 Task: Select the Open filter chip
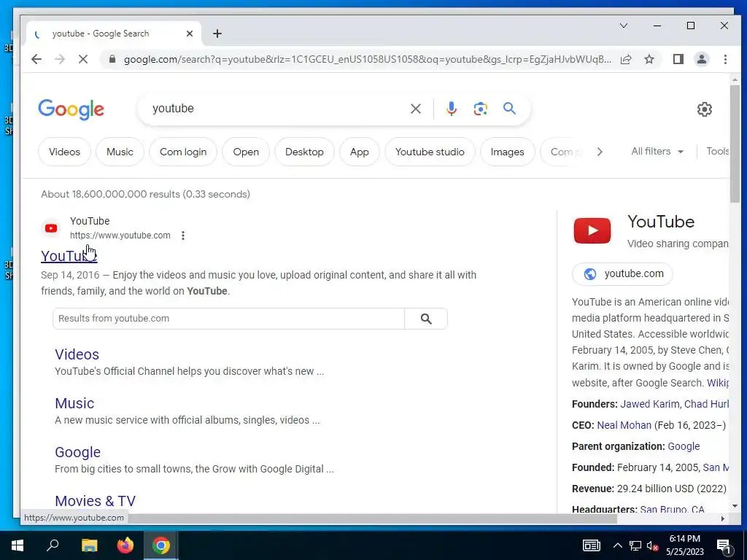[x=246, y=152]
